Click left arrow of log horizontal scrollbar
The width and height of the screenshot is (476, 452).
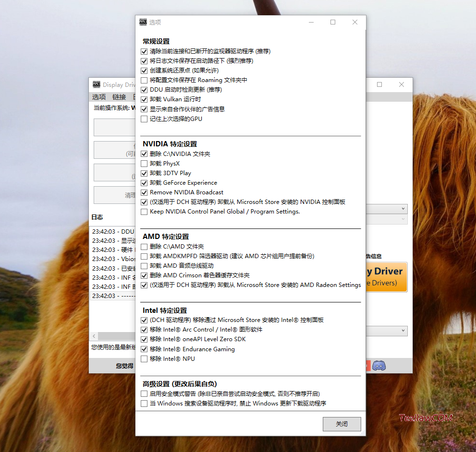pyautogui.click(x=94, y=336)
